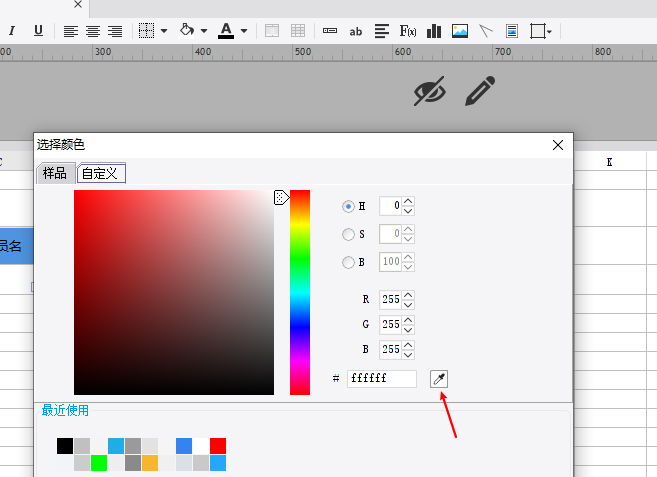Apply fill bucket background color

click(186, 30)
